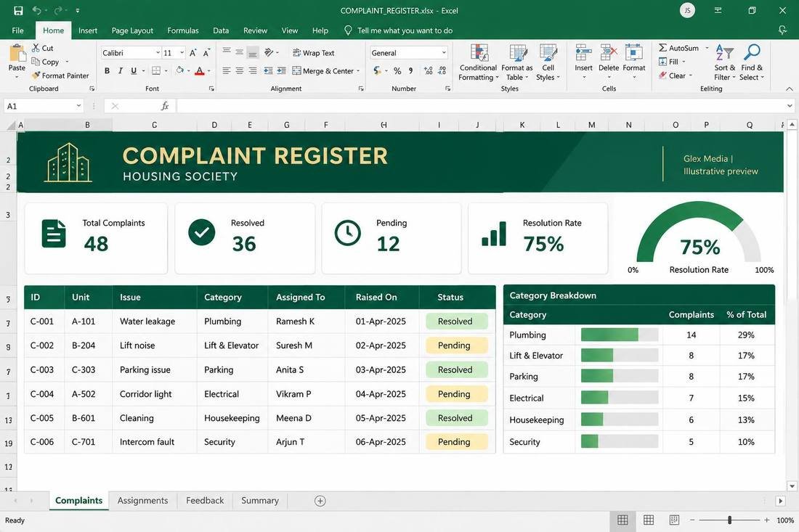Expand the Merge & Center dropdown arrow

coord(358,70)
